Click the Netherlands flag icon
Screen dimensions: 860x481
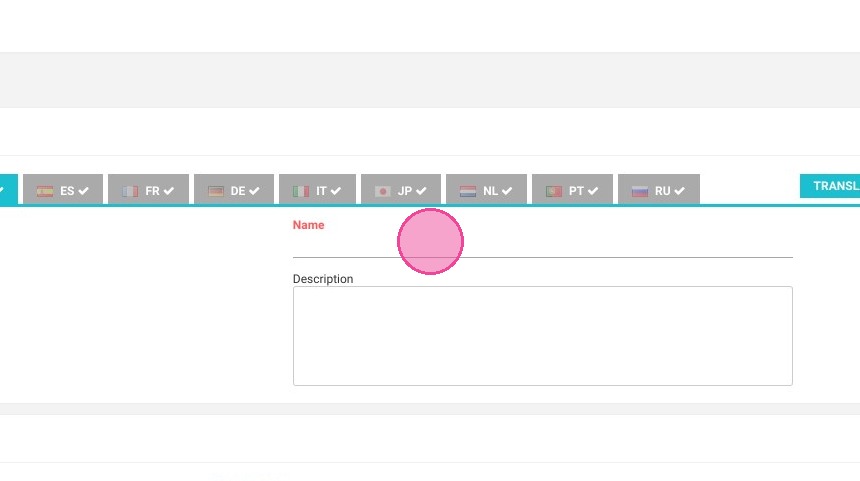pyautogui.click(x=468, y=191)
